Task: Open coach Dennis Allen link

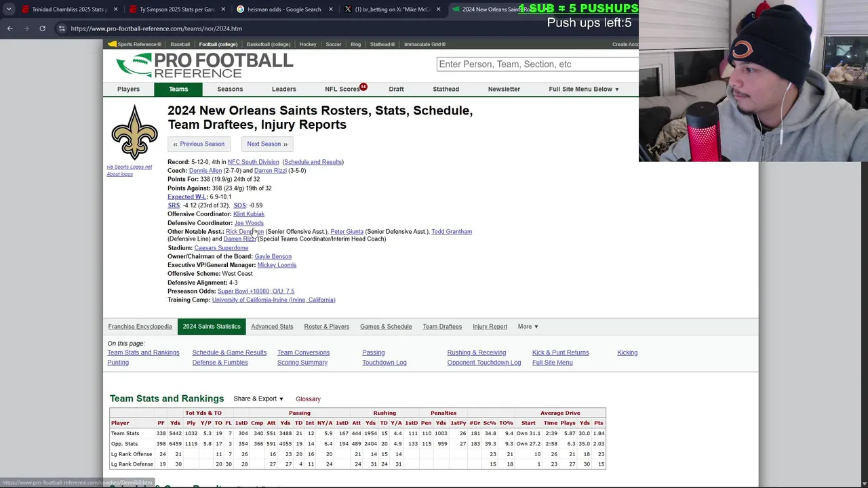Action: tap(205, 171)
